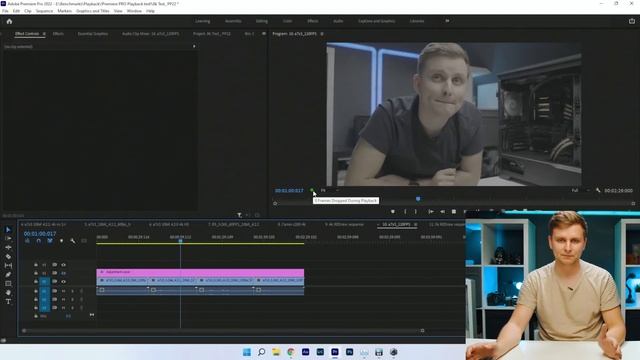Toggle Linked Selection in timeline
Image resolution: width=640 pixels, height=360 pixels.
click(50, 241)
